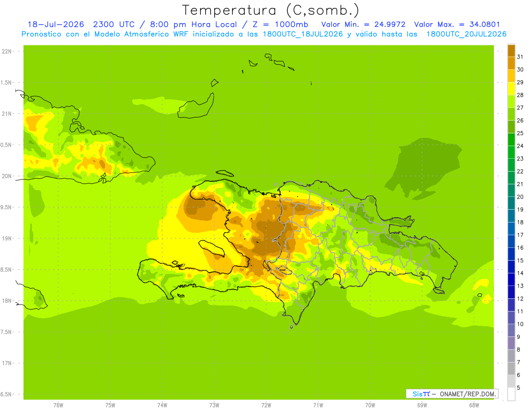Click the legend value "26"
Screen dimensions: 532x411
(520, 121)
